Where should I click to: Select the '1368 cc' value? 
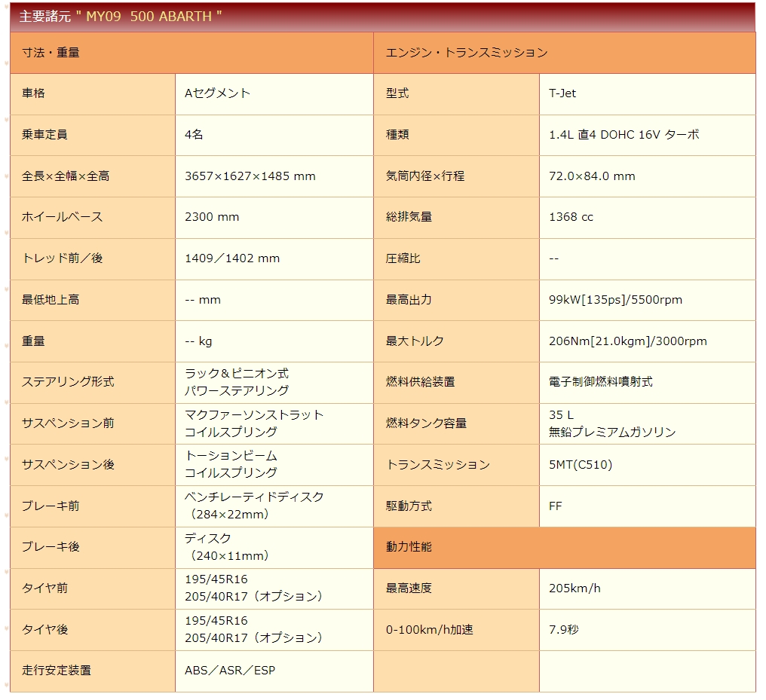point(571,217)
